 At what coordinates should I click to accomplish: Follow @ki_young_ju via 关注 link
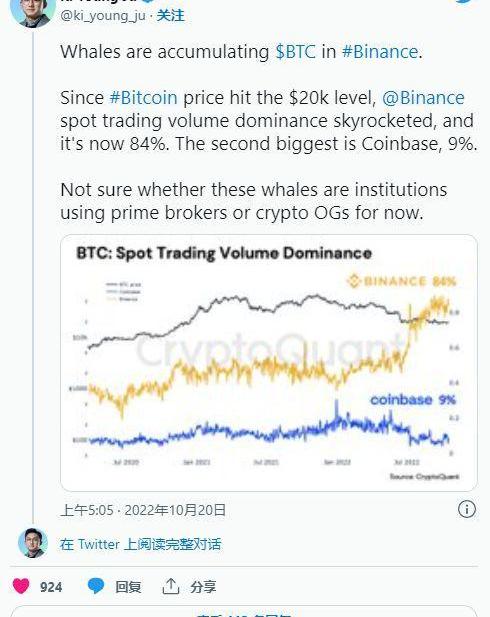tap(170, 16)
